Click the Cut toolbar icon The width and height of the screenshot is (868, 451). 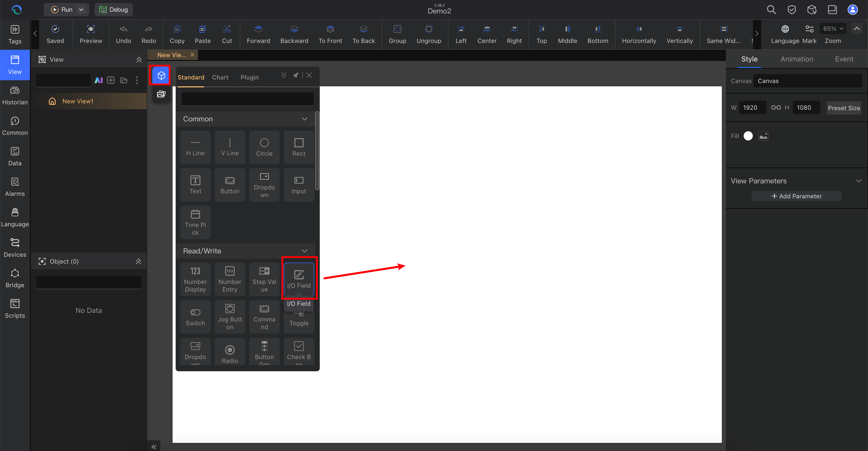(x=227, y=34)
